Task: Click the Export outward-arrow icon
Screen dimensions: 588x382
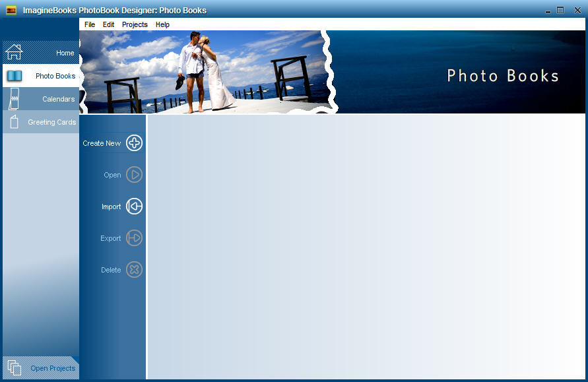Action: click(134, 238)
